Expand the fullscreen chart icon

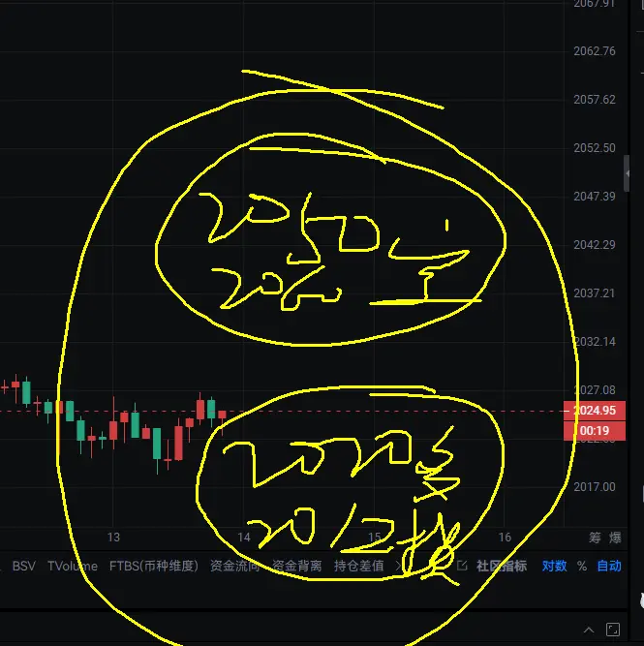pyautogui.click(x=613, y=630)
